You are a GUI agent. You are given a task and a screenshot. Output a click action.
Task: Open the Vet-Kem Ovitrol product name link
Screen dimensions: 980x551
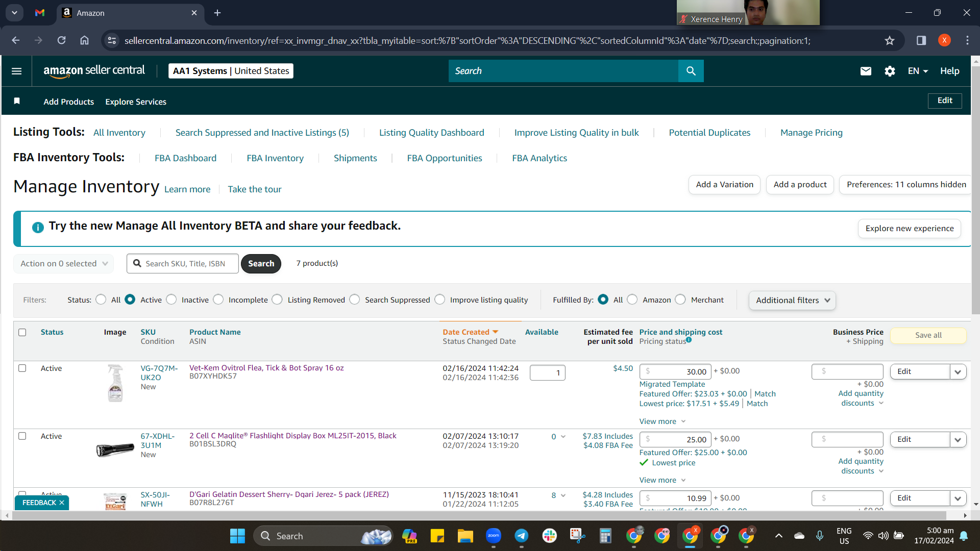266,368
